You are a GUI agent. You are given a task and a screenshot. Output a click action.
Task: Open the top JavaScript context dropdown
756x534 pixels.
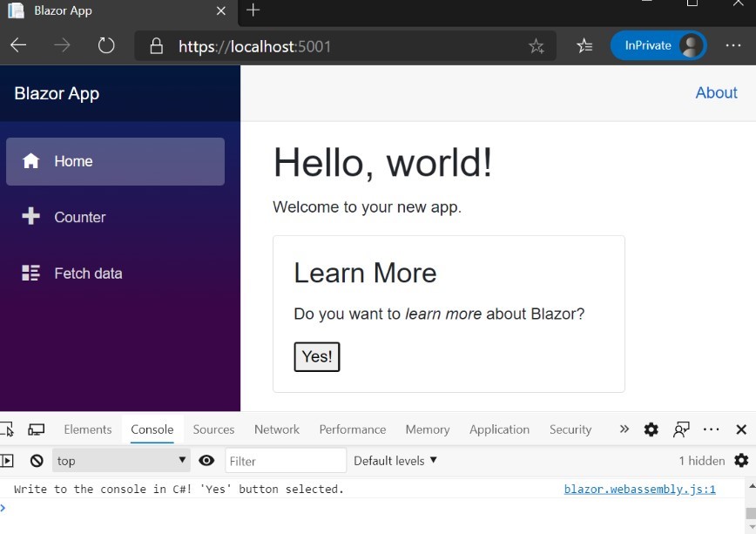121,461
